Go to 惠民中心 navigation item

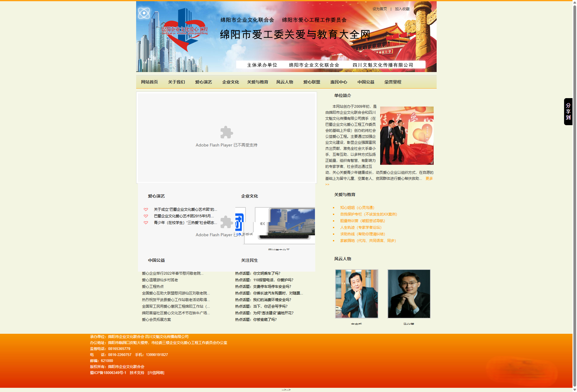click(x=339, y=82)
